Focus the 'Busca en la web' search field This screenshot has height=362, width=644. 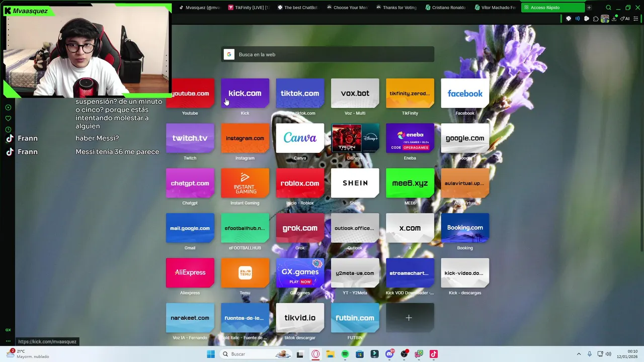coord(328,54)
